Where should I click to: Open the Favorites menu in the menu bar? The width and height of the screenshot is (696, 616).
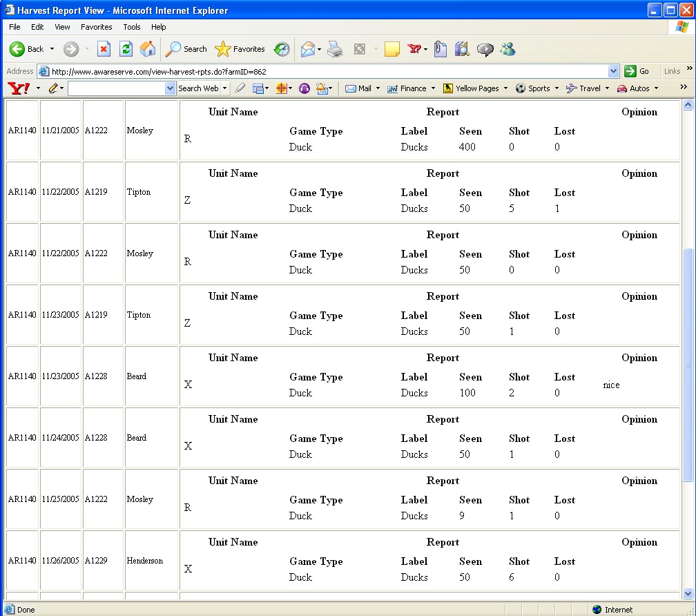coord(96,27)
